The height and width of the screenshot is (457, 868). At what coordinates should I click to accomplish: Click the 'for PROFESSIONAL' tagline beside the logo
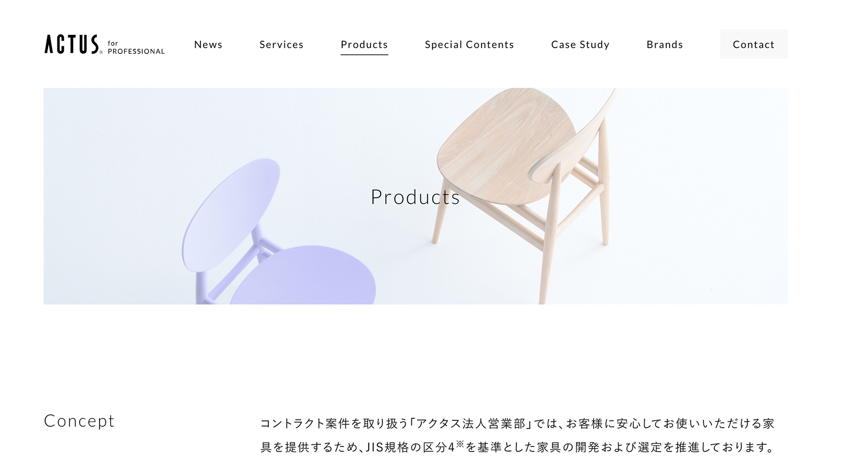136,48
